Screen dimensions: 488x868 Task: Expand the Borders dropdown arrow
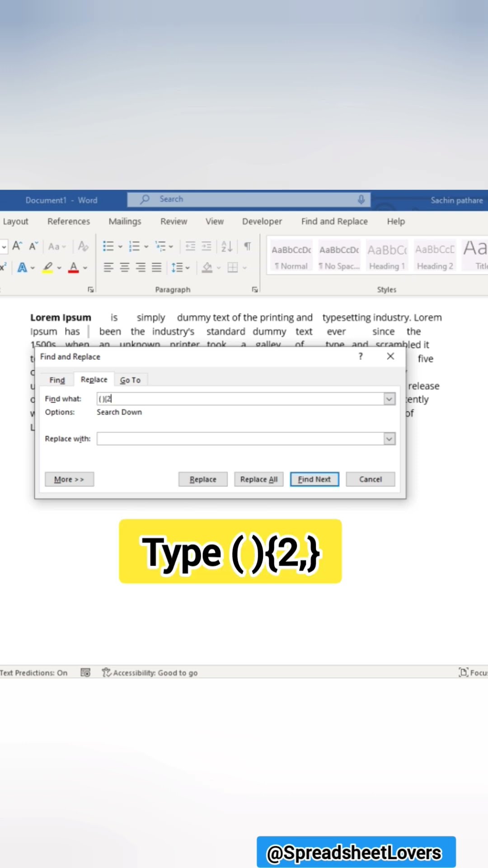(244, 268)
